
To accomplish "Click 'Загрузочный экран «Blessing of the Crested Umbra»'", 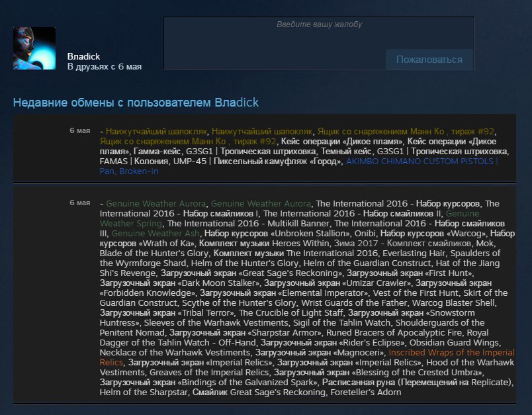I will pos(378,372).
